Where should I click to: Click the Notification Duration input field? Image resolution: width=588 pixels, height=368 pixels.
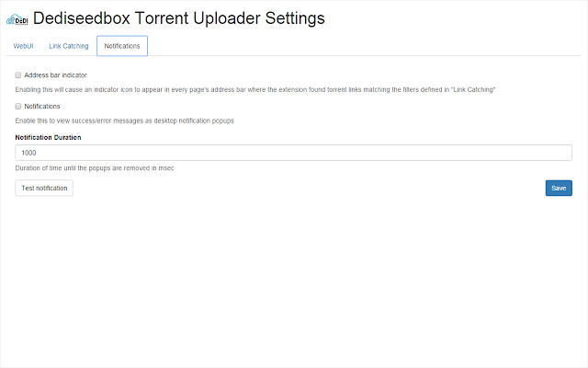(x=294, y=153)
